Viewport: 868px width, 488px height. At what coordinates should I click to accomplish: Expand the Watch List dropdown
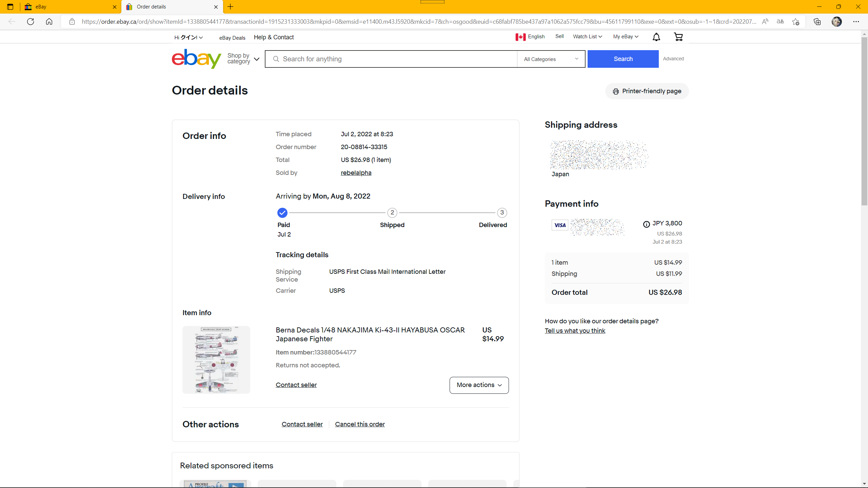point(588,37)
